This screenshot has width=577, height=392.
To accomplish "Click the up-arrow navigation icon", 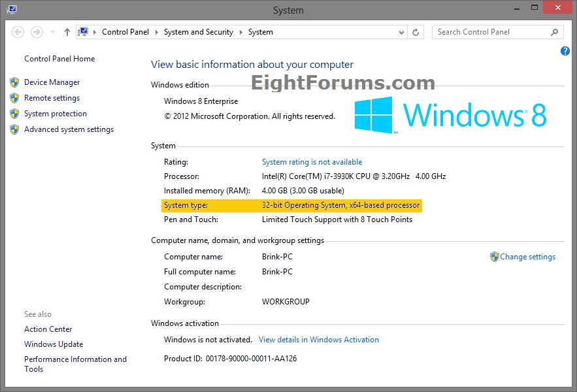I will pyautogui.click(x=67, y=31).
